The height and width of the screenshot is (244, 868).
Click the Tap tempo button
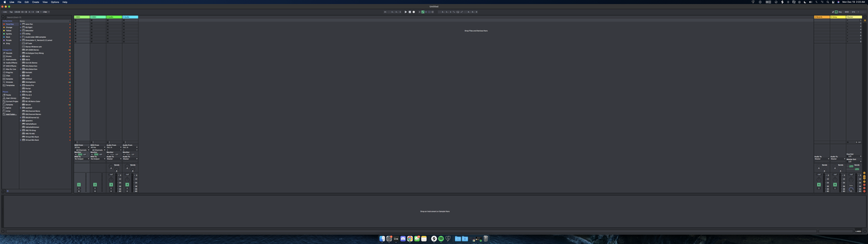click(11, 12)
